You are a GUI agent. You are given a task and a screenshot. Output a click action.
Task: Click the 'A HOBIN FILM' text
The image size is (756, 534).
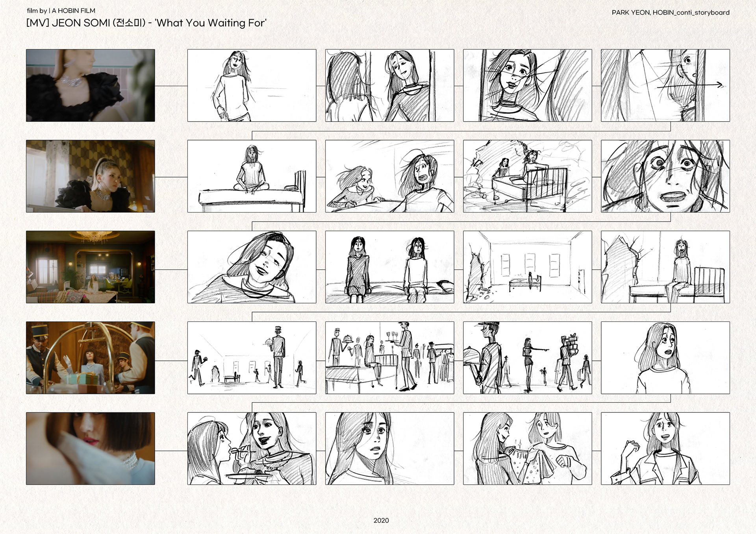point(73,11)
